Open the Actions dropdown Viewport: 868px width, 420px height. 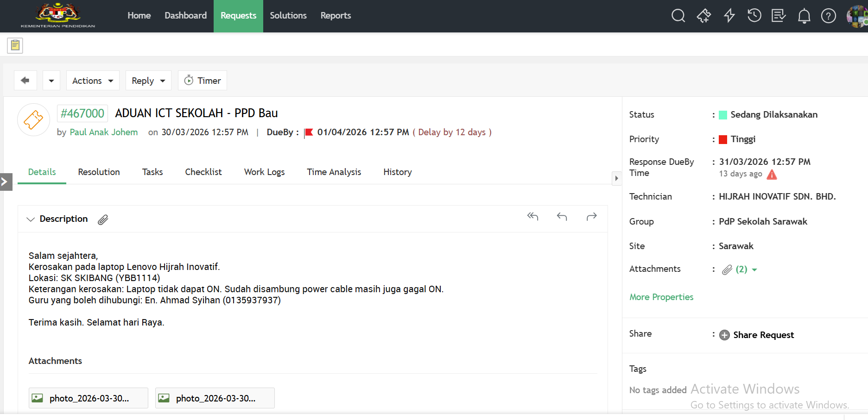(x=93, y=81)
